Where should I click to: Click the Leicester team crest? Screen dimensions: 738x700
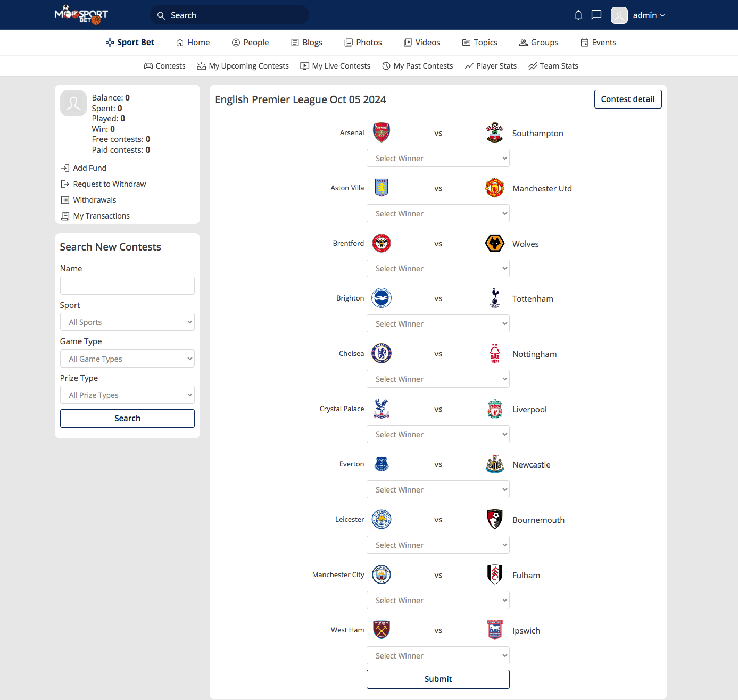pyautogui.click(x=382, y=519)
